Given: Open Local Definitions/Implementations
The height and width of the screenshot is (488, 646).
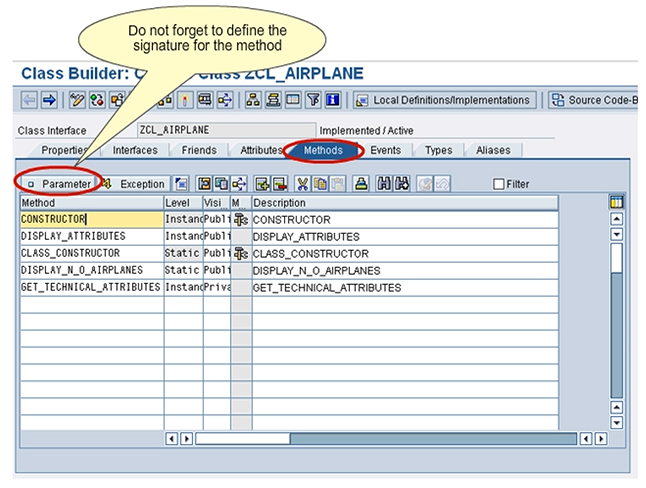Looking at the screenshot, I should click(x=443, y=100).
